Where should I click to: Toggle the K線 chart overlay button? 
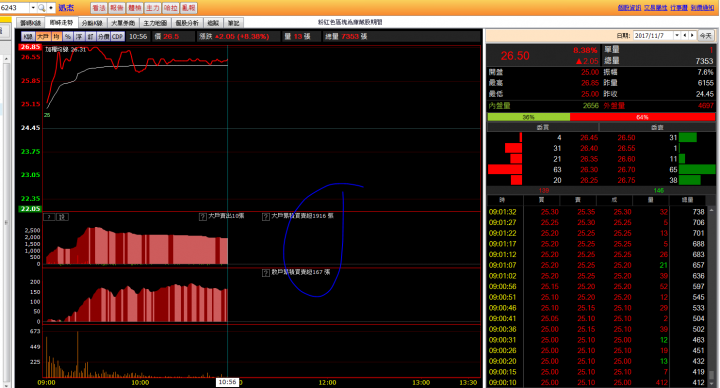click(x=28, y=36)
